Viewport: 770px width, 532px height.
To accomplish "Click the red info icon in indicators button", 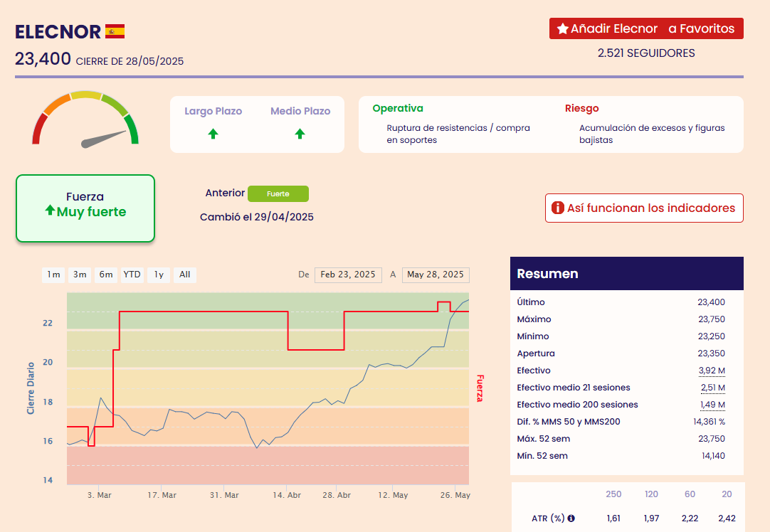I will point(558,208).
